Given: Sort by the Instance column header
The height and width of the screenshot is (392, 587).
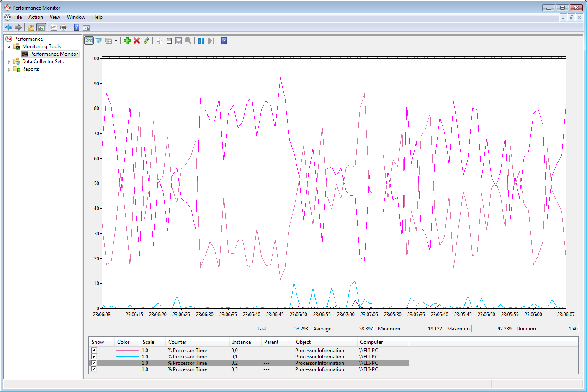Looking at the screenshot, I should click(246, 342).
